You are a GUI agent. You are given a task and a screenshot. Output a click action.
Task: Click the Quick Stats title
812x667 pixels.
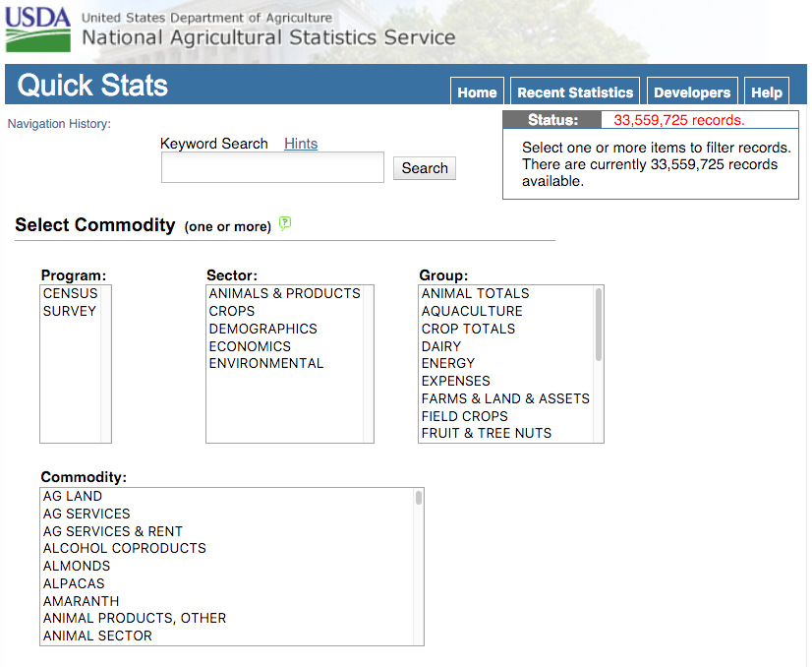pos(92,85)
